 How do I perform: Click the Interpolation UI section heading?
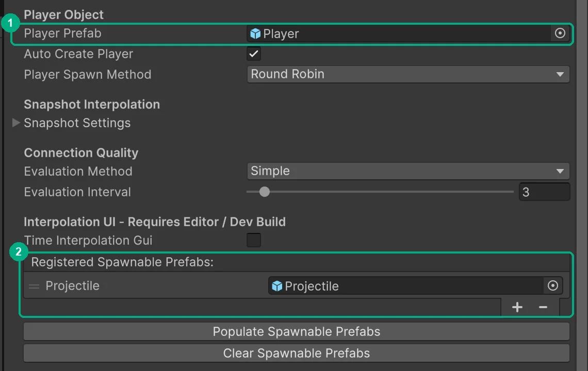[x=155, y=222]
